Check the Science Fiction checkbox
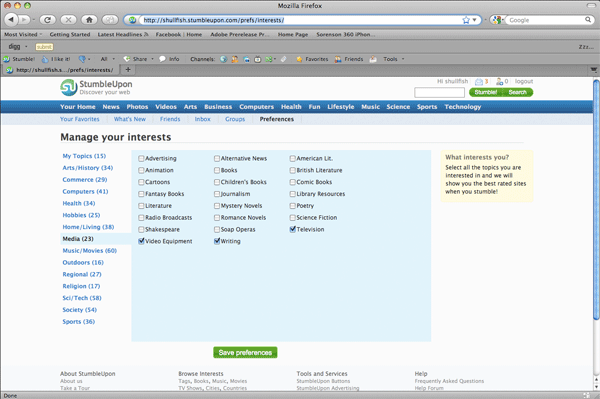The height and width of the screenshot is (399, 600). click(x=293, y=218)
